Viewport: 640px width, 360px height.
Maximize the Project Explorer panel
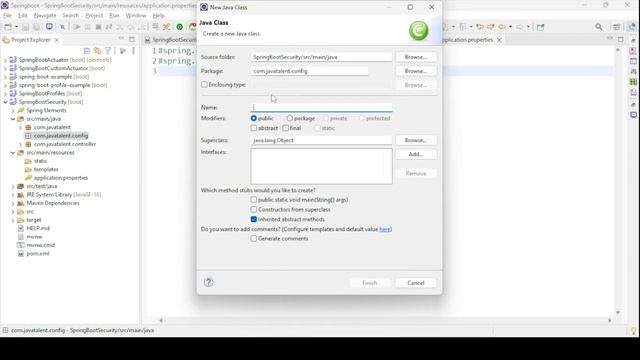(132, 39)
